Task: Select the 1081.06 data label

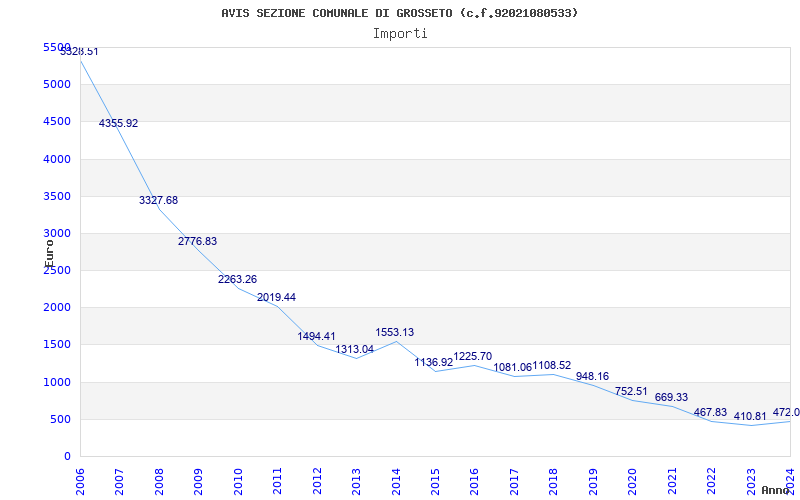Action: pos(513,367)
